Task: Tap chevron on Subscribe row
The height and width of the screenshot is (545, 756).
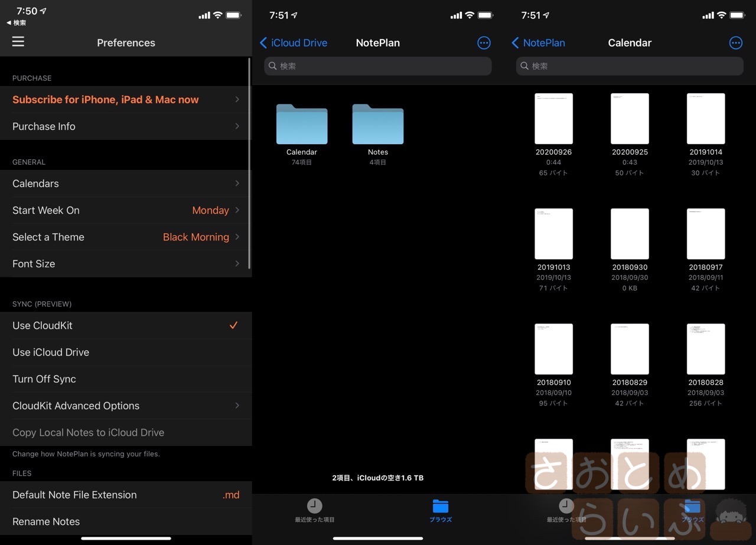Action: point(237,99)
